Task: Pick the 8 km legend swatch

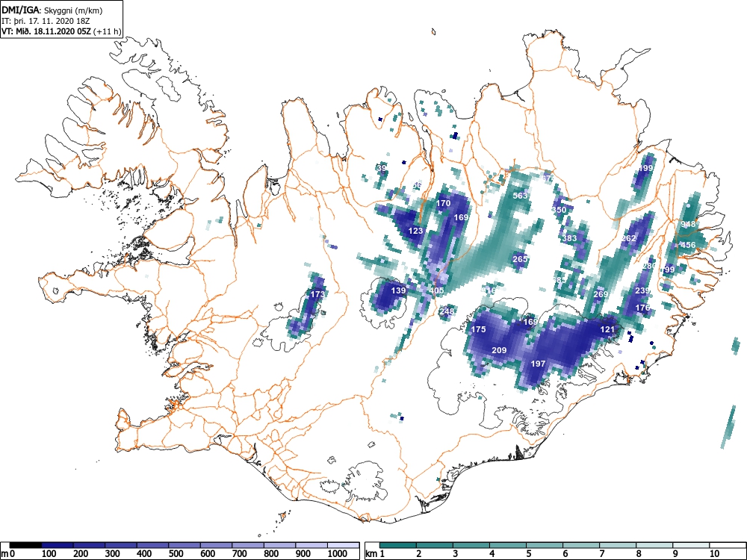Action: (x=654, y=545)
